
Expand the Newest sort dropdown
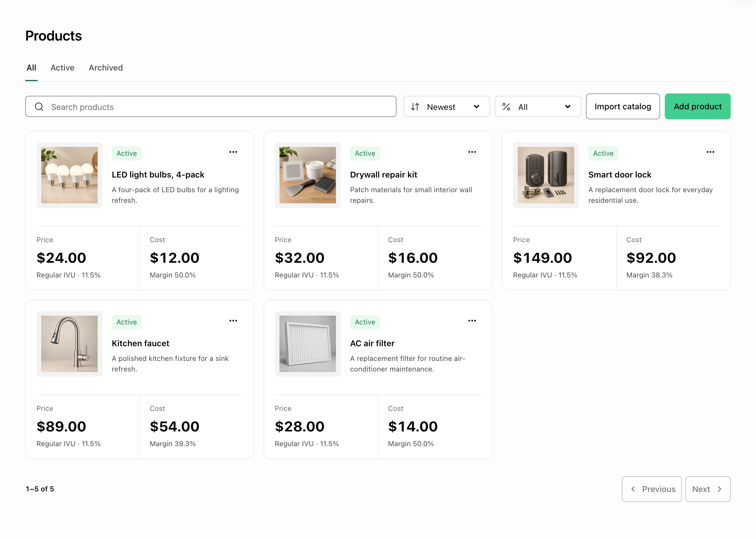tap(447, 107)
